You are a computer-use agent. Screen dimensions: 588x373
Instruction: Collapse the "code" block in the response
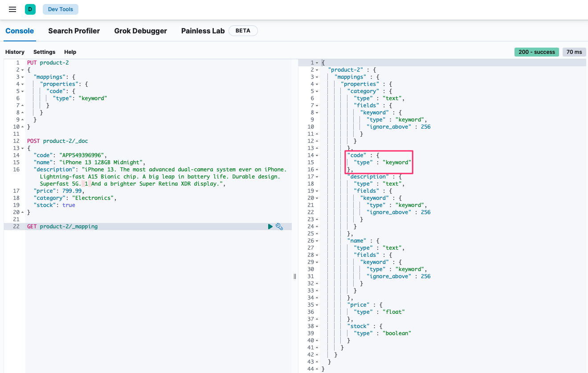click(317, 155)
